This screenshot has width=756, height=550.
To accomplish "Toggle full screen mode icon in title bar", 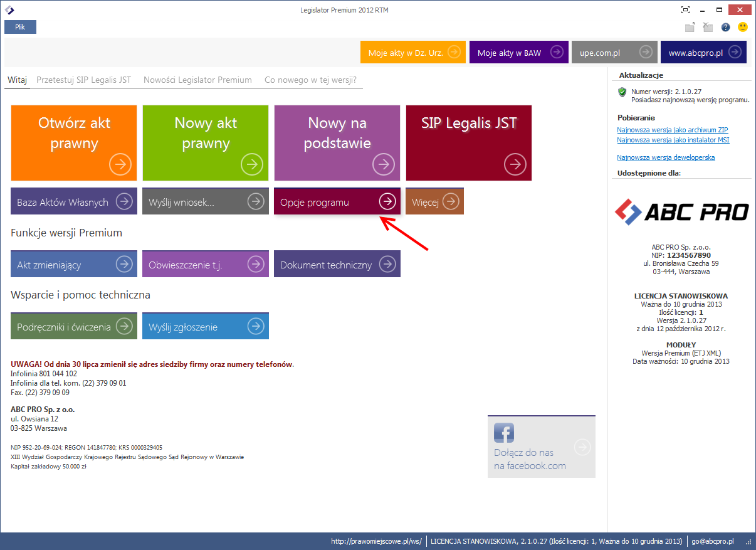I will coord(686,10).
